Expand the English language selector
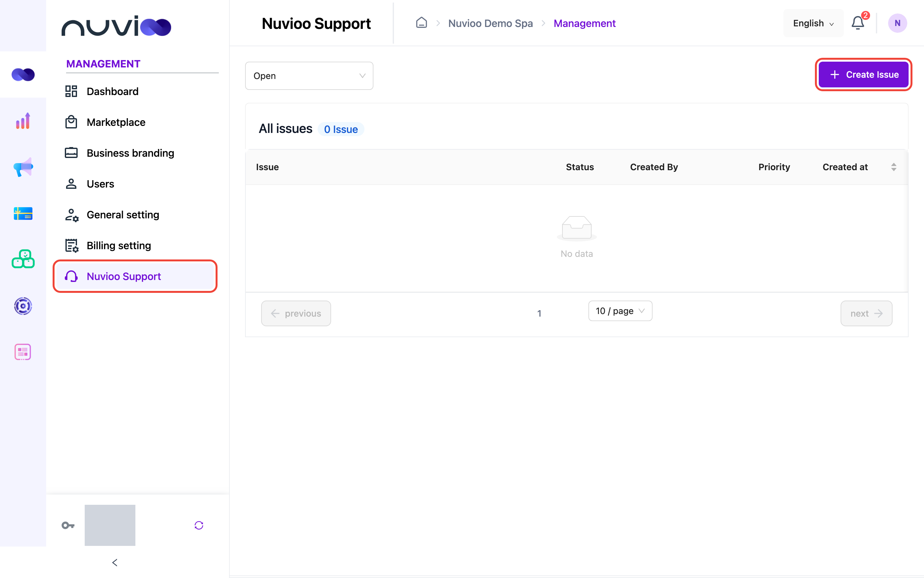924x578 pixels. [813, 23]
